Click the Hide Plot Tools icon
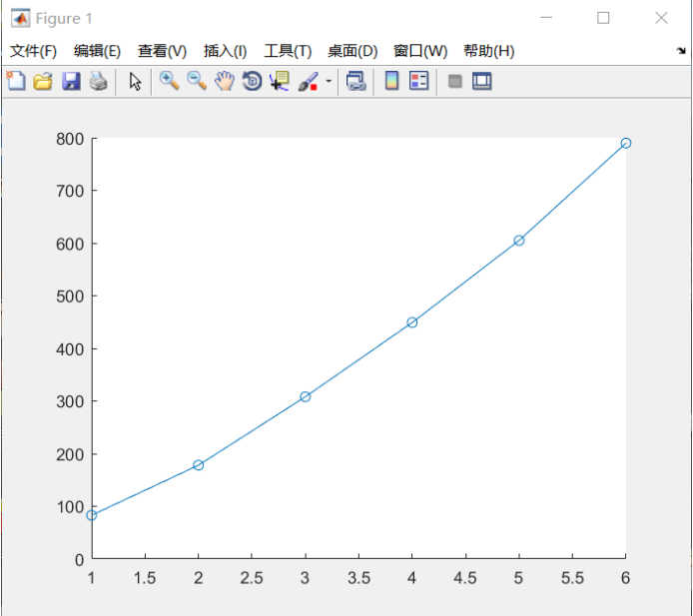Screen dimensions: 693x616 454,81
